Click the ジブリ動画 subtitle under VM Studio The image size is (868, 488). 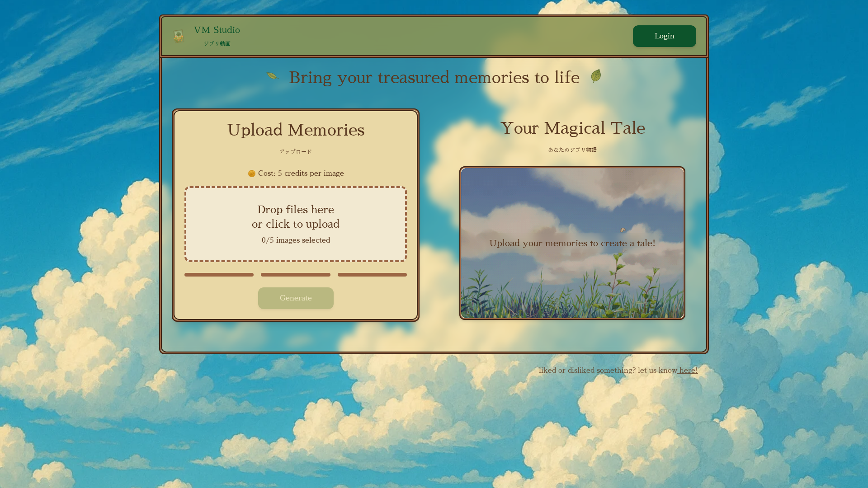[x=217, y=44]
